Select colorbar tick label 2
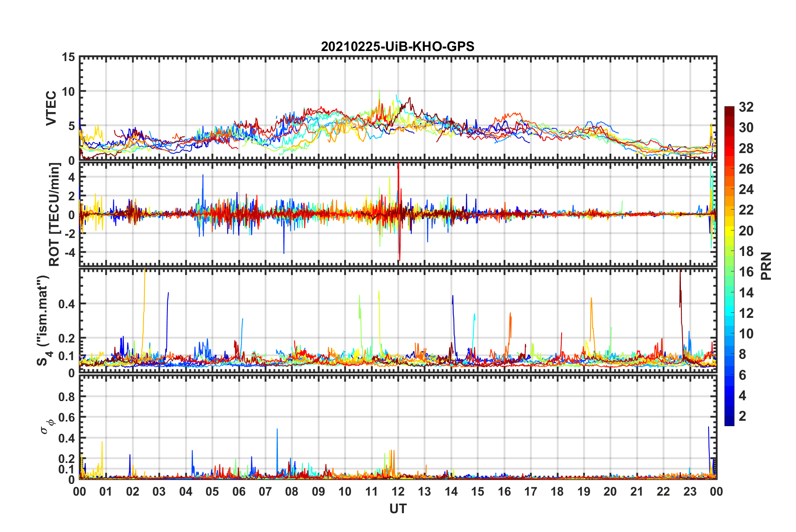 tap(742, 416)
